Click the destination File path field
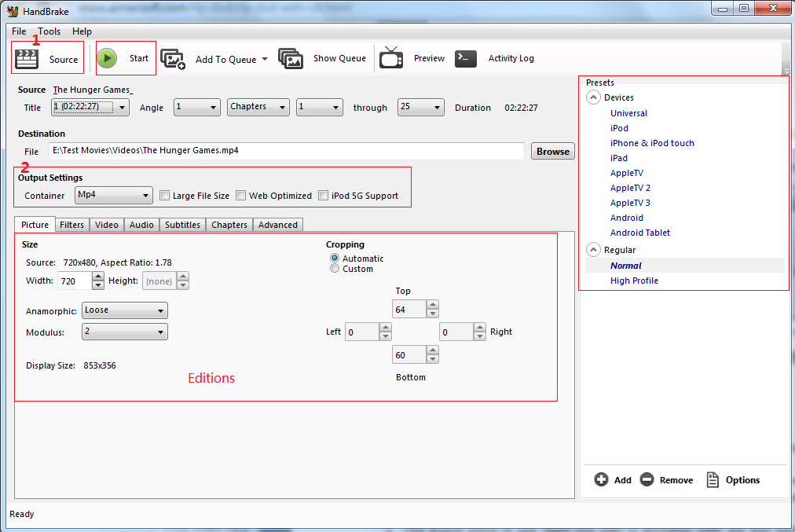 (x=285, y=151)
